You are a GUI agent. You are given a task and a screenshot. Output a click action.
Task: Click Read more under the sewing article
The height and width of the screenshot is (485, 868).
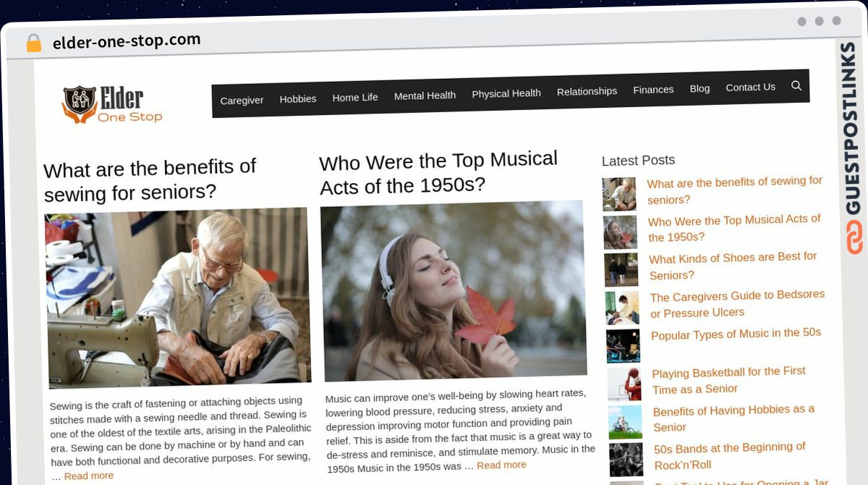tap(89, 476)
